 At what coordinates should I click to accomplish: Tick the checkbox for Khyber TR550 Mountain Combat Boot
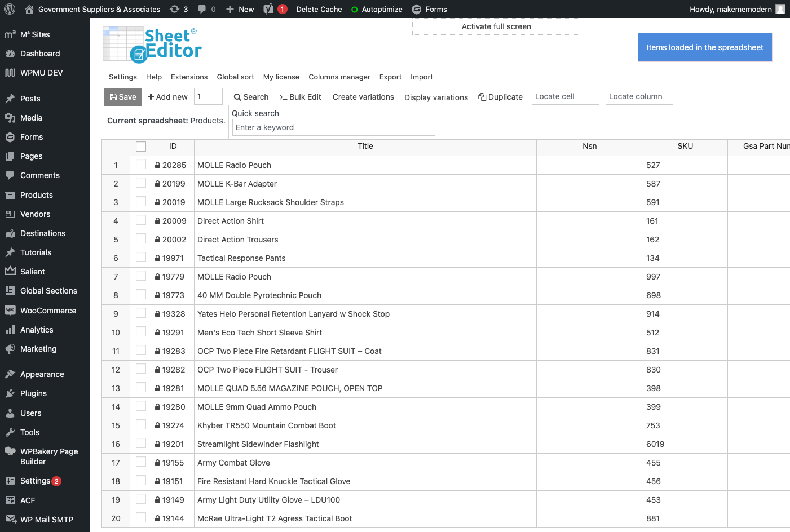coord(141,425)
